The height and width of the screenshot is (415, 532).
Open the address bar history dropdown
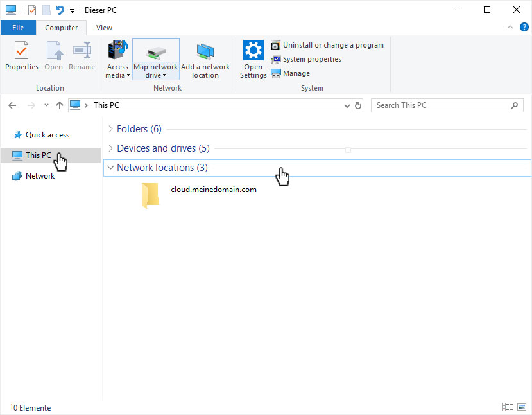coord(347,105)
